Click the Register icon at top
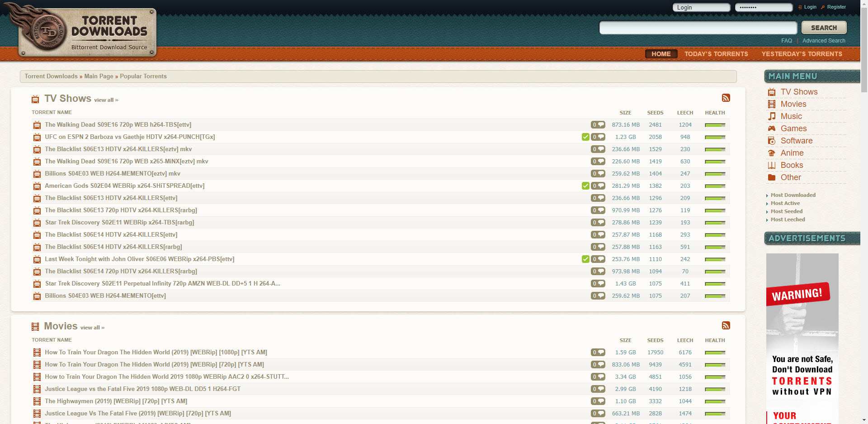Screen dimensions: 868x424 click(823, 7)
